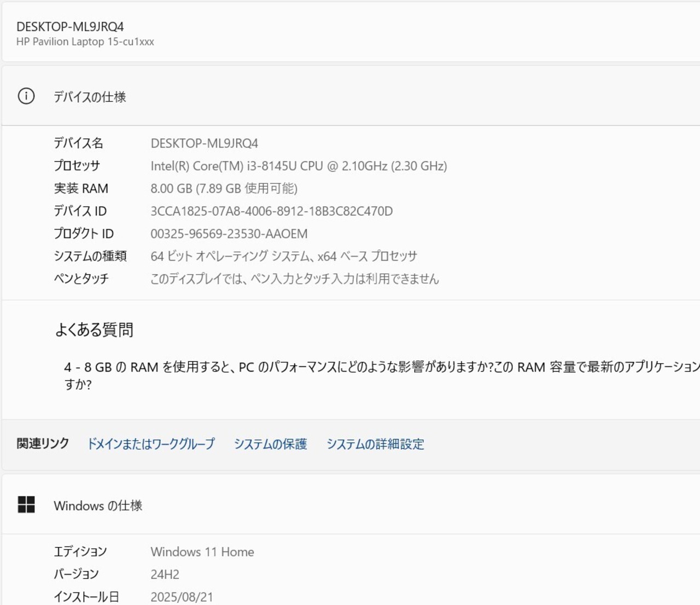700x605 pixels.
Task: Click the デバイス名 label
Action: point(78,143)
